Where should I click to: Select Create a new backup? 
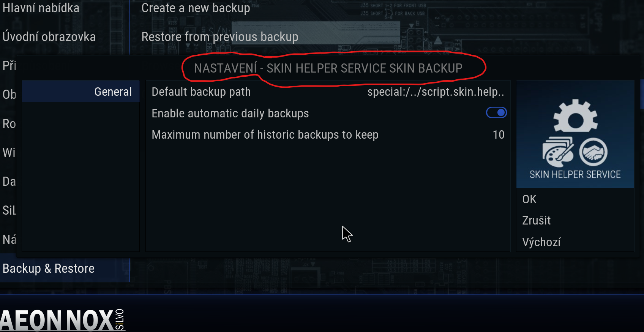[196, 8]
